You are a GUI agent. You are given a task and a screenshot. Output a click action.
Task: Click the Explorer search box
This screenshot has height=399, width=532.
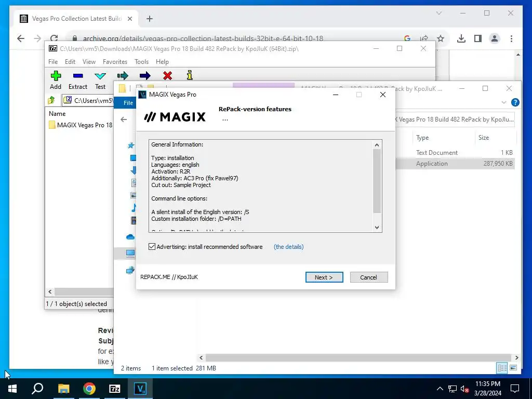(x=455, y=119)
